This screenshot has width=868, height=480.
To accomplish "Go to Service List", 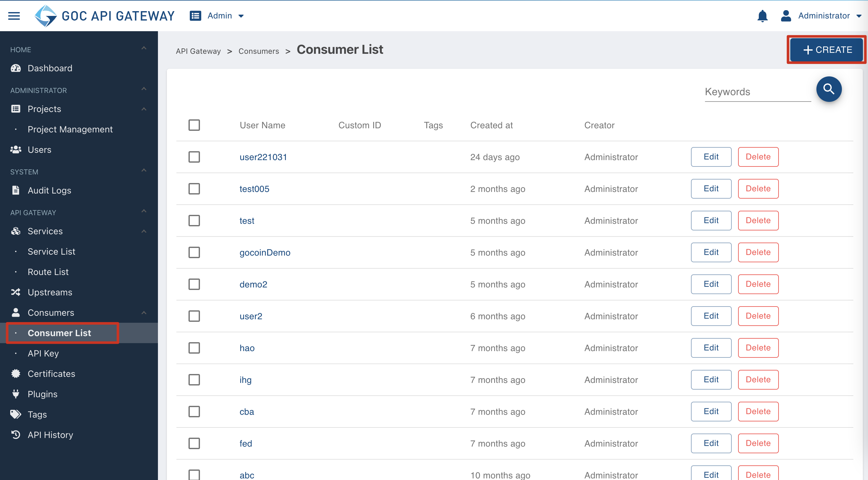I will click(x=51, y=252).
